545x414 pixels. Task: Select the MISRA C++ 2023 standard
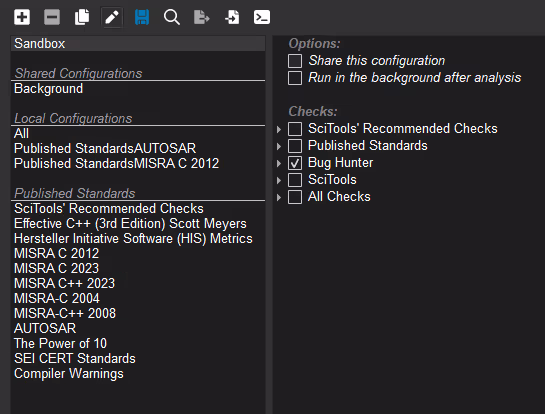tap(138, 283)
